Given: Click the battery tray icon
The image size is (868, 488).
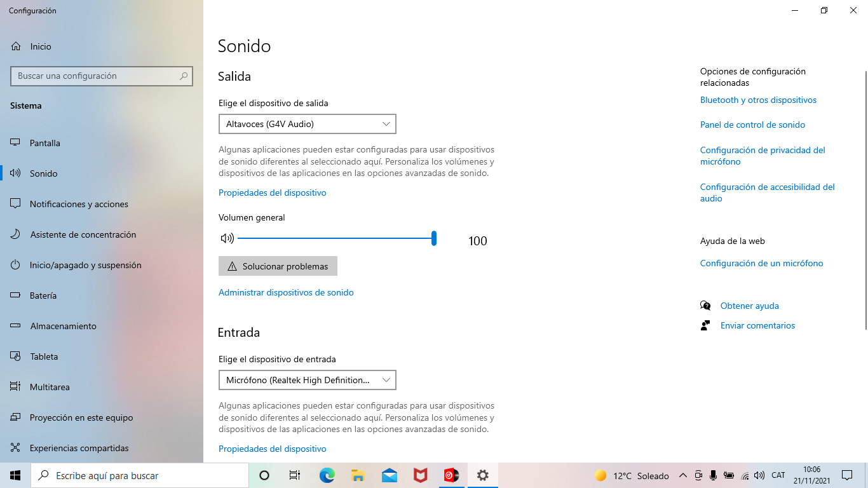Looking at the screenshot, I should coord(729,475).
